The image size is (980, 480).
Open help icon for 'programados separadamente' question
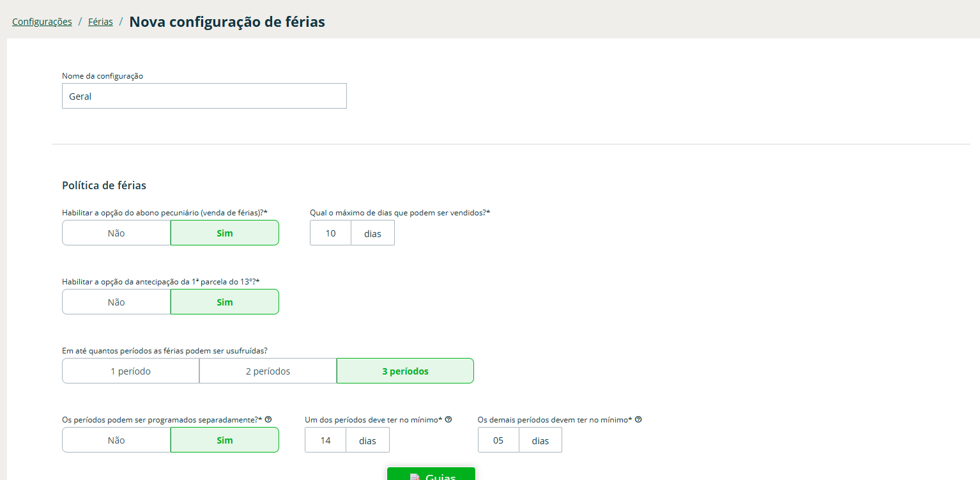(268, 419)
